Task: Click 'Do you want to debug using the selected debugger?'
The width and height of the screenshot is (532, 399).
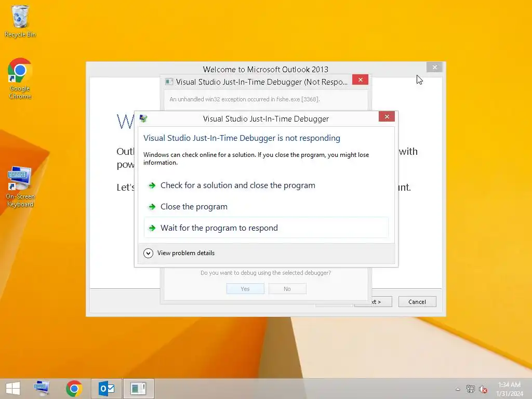Action: 265,273
